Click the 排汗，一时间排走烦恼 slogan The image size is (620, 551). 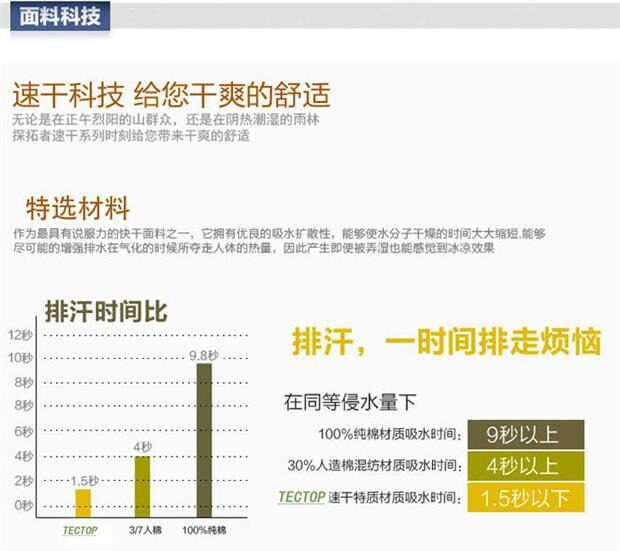446,341
